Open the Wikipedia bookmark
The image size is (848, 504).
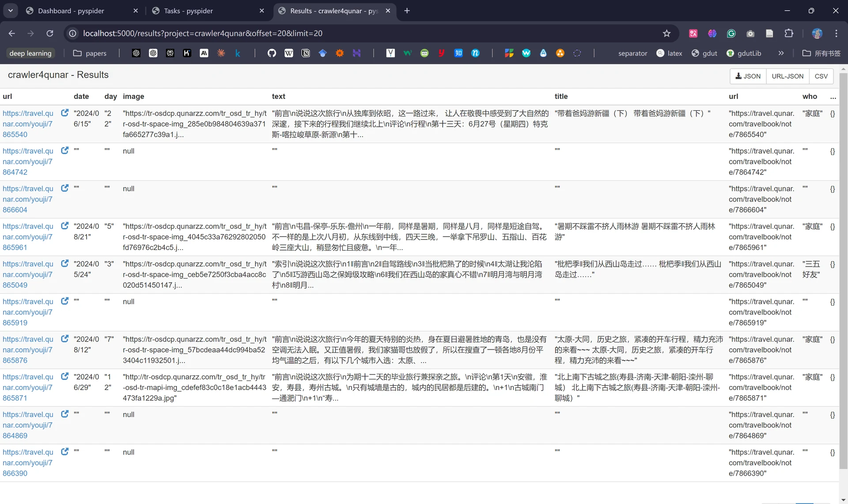pyautogui.click(x=288, y=53)
